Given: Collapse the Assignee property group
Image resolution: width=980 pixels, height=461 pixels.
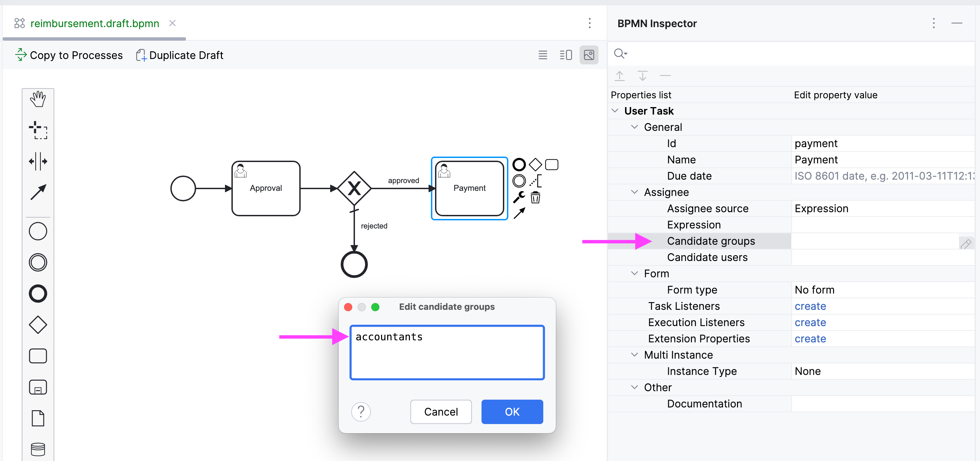Looking at the screenshot, I should tap(634, 192).
